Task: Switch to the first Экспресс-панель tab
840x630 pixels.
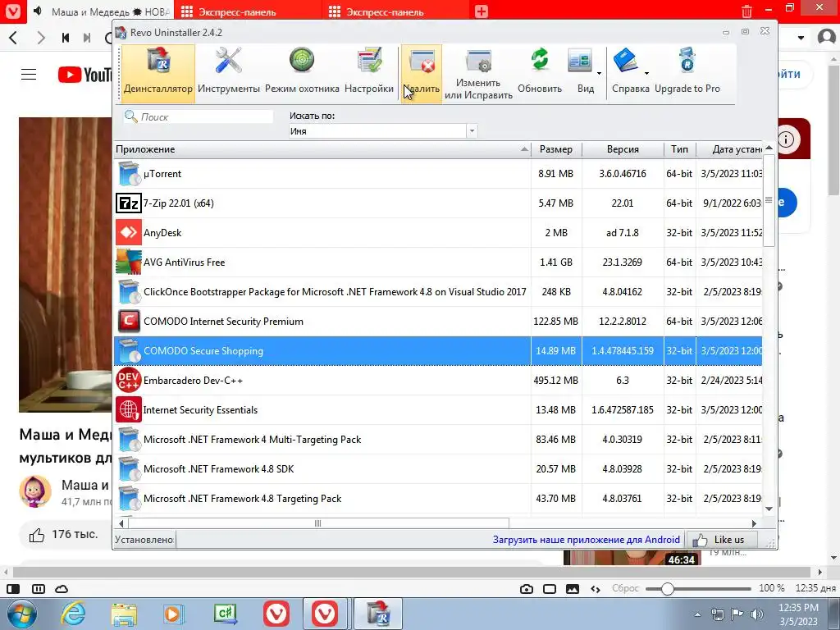Action: (x=247, y=11)
